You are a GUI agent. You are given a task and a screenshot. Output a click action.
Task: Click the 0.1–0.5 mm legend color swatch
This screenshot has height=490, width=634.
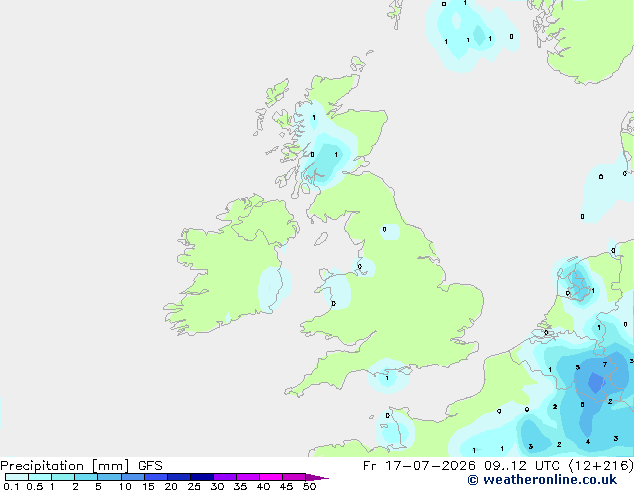[17, 477]
